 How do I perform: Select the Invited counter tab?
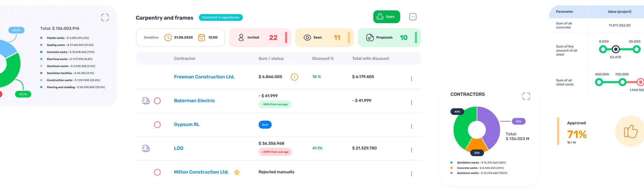(260, 37)
